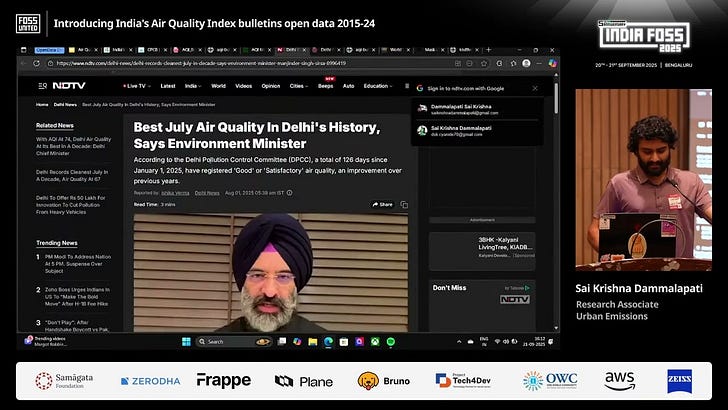Switch to the OpenData tab group
The width and height of the screenshot is (728, 410).
click(x=49, y=50)
